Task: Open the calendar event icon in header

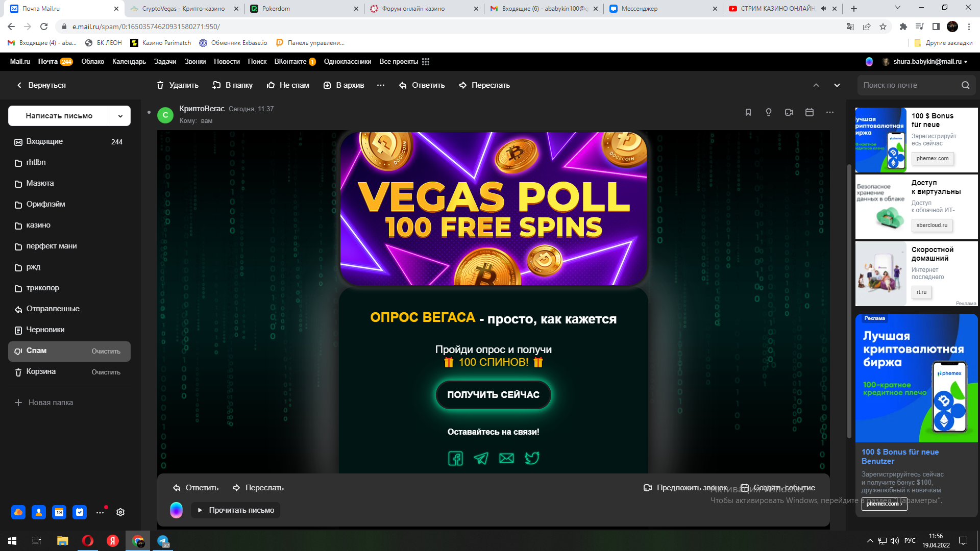Action: tap(810, 112)
